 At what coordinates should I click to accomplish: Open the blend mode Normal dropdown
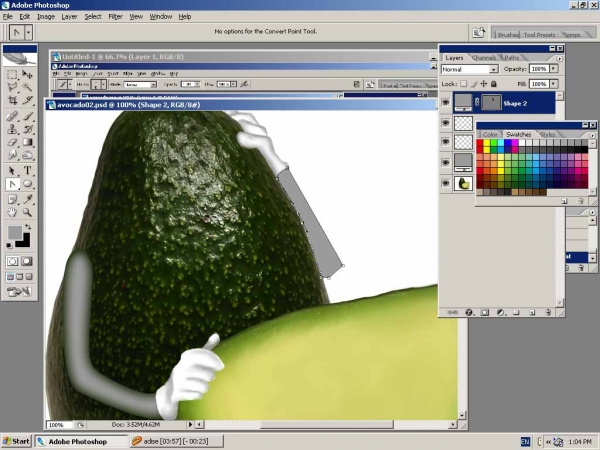[494, 69]
